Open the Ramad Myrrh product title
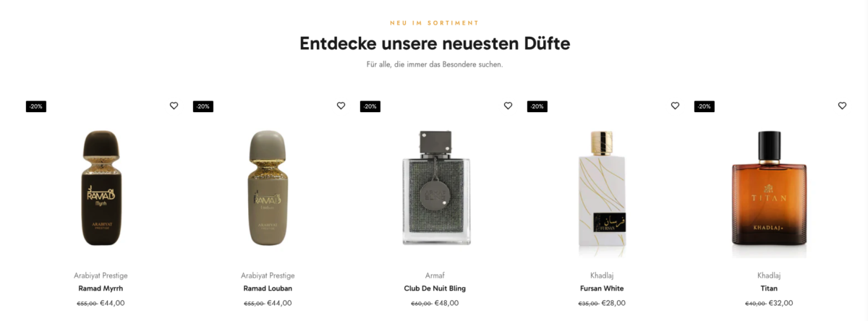 (x=101, y=288)
